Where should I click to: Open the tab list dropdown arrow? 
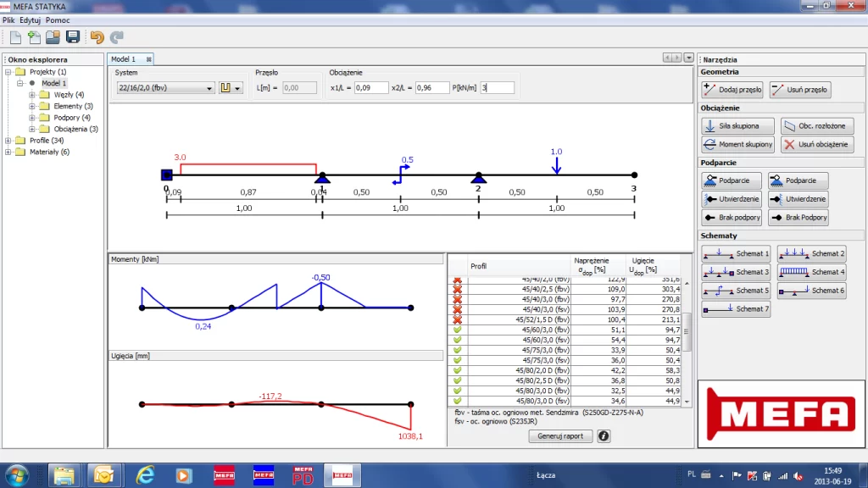coord(688,58)
